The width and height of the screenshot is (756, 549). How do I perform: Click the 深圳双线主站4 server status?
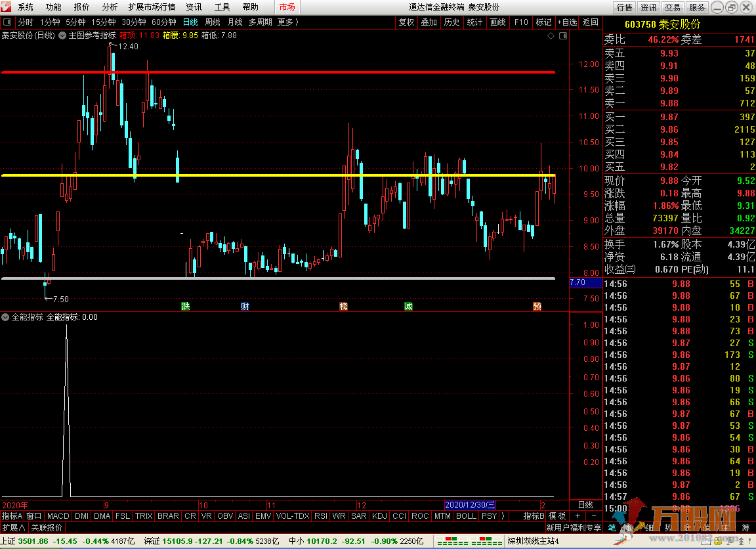(x=533, y=541)
